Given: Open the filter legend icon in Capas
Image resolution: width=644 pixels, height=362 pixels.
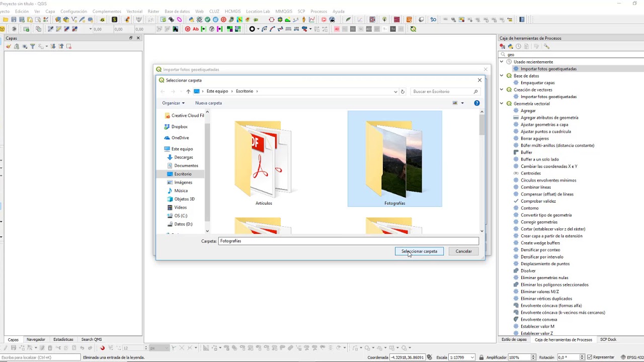Looking at the screenshot, I should 33,46.
